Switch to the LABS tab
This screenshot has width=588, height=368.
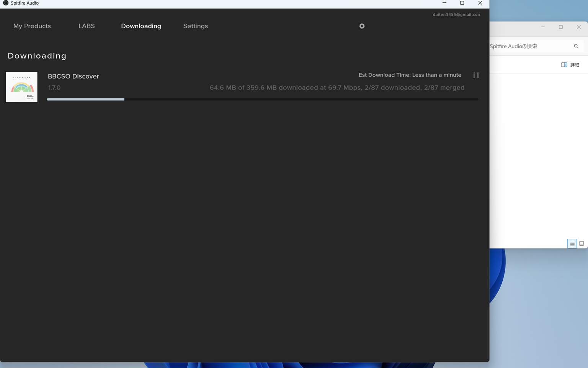tap(87, 26)
